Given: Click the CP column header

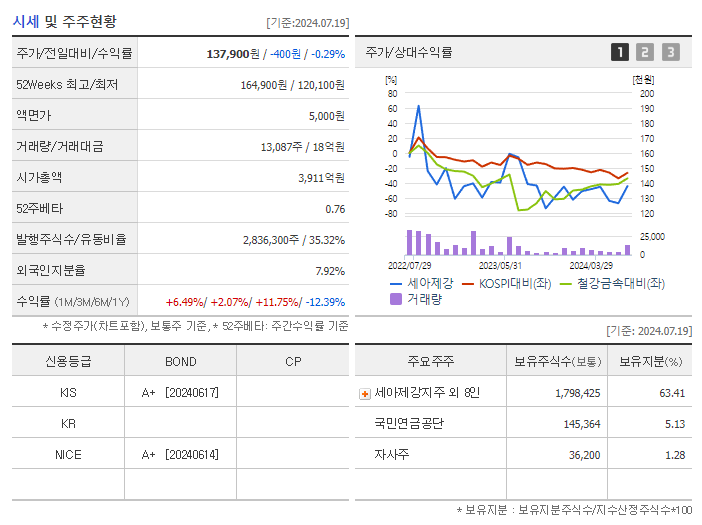Looking at the screenshot, I should (293, 362).
